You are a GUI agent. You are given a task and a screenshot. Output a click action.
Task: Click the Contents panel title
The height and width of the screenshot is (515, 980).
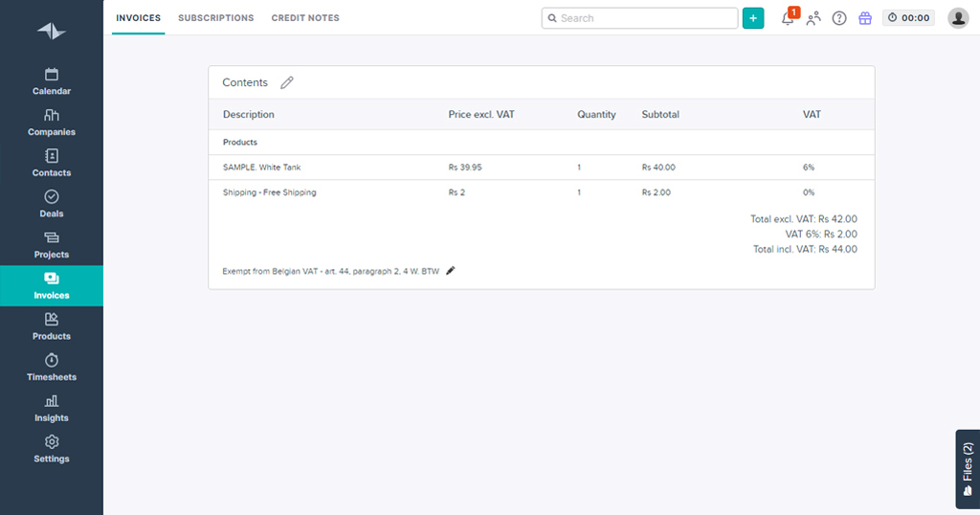point(245,82)
